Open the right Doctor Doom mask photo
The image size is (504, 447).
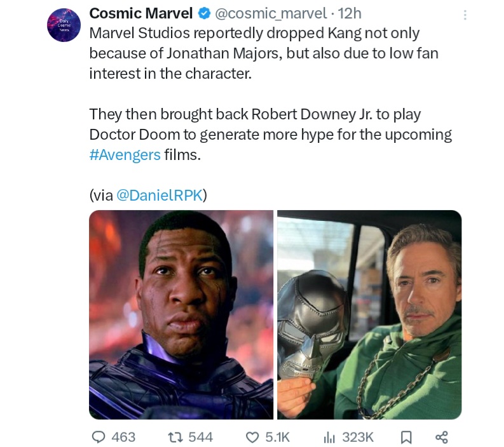pyautogui.click(x=369, y=314)
